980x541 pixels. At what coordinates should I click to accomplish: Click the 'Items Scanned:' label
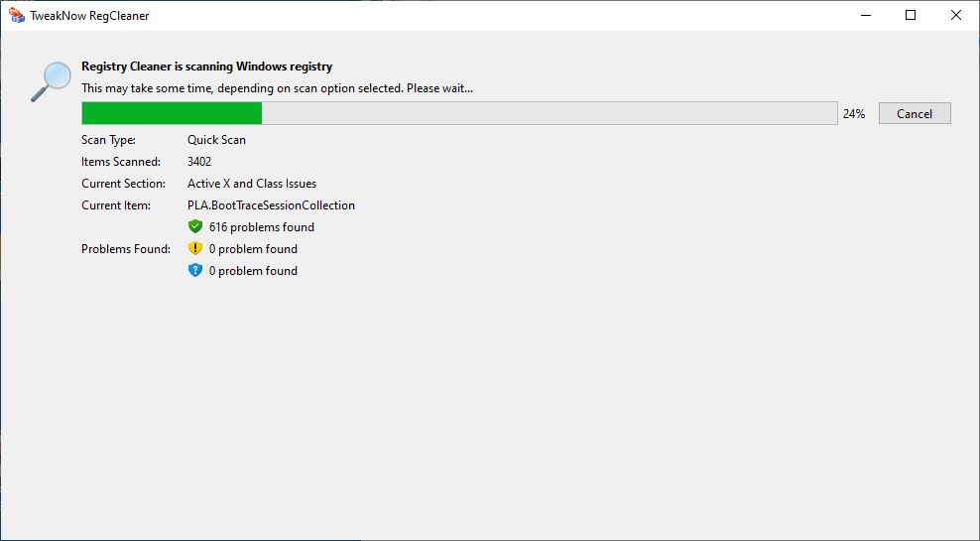click(121, 162)
